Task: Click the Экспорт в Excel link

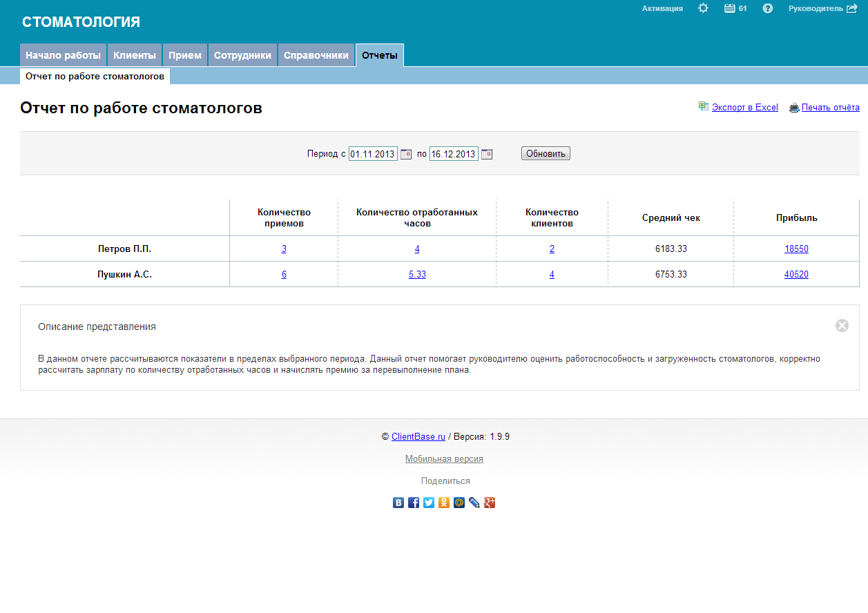Action: [744, 108]
